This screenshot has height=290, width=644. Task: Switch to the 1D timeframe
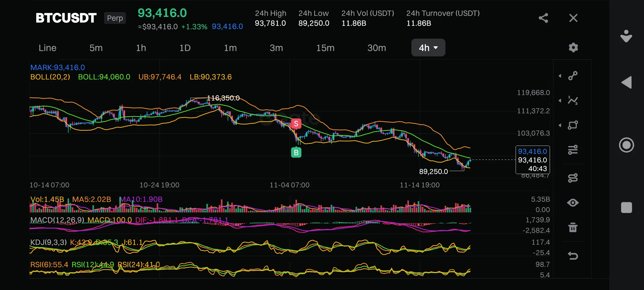tap(185, 48)
